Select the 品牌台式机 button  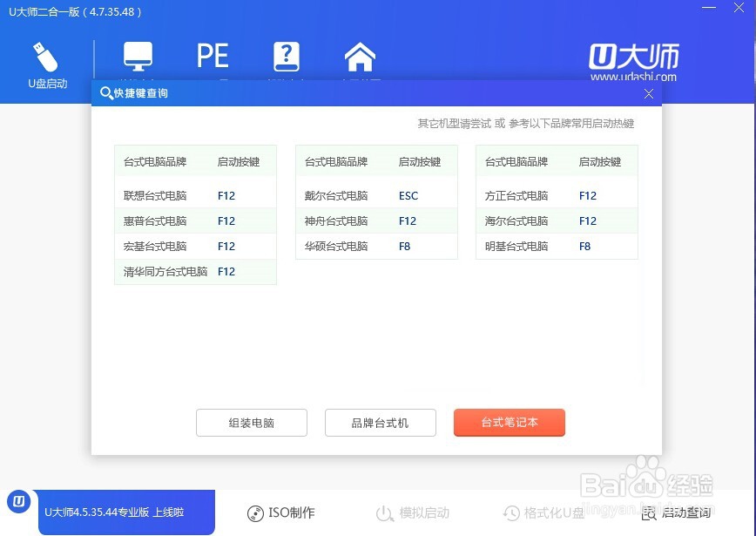tap(381, 423)
